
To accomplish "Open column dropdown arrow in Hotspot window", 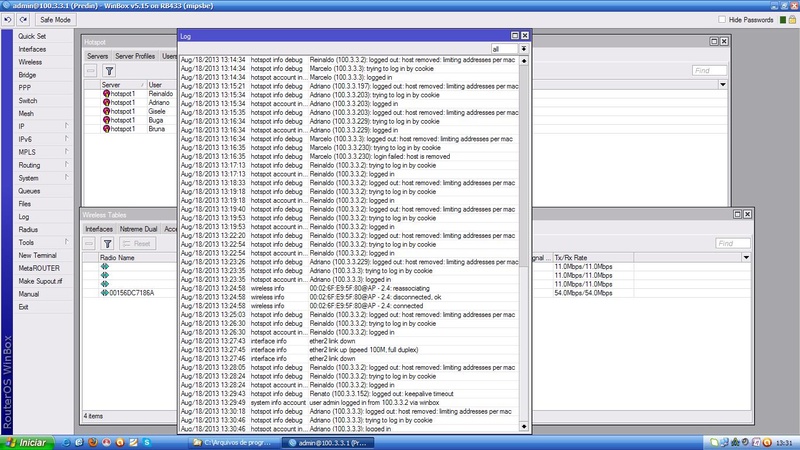I will click(x=722, y=85).
